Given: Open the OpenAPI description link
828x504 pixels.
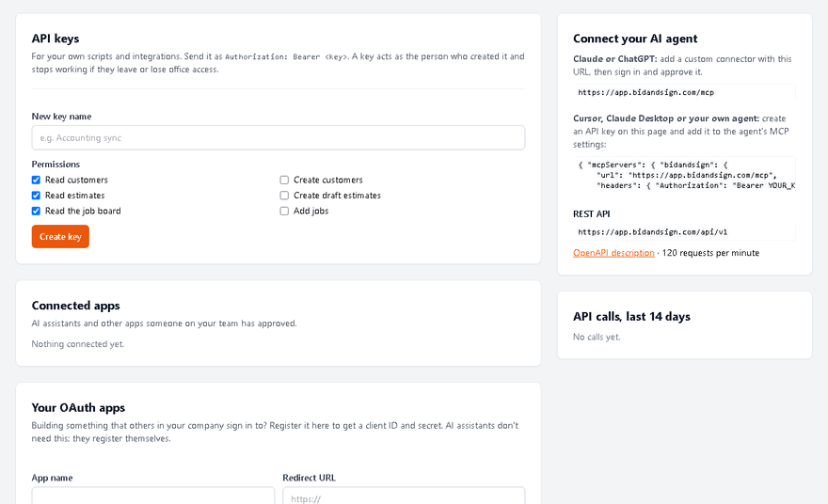Looking at the screenshot, I should [613, 253].
